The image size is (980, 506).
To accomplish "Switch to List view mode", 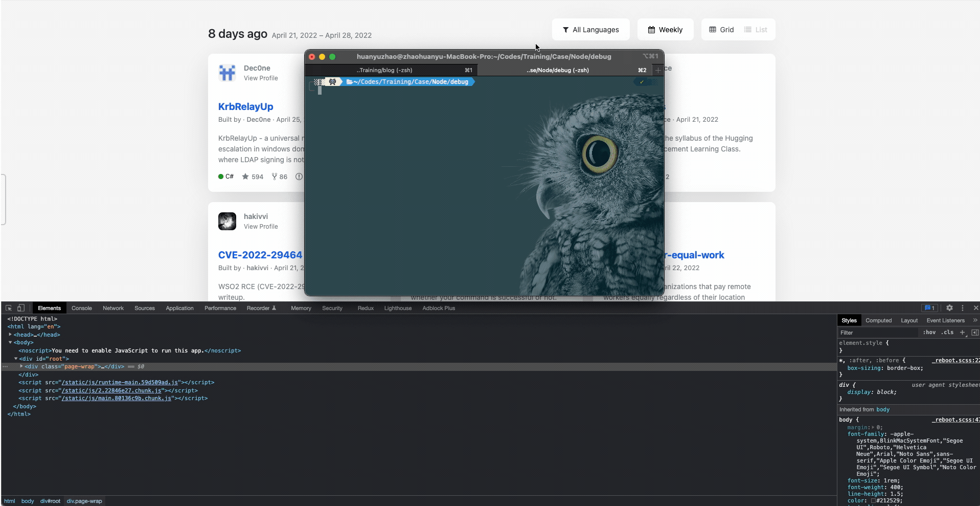I will 756,29.
